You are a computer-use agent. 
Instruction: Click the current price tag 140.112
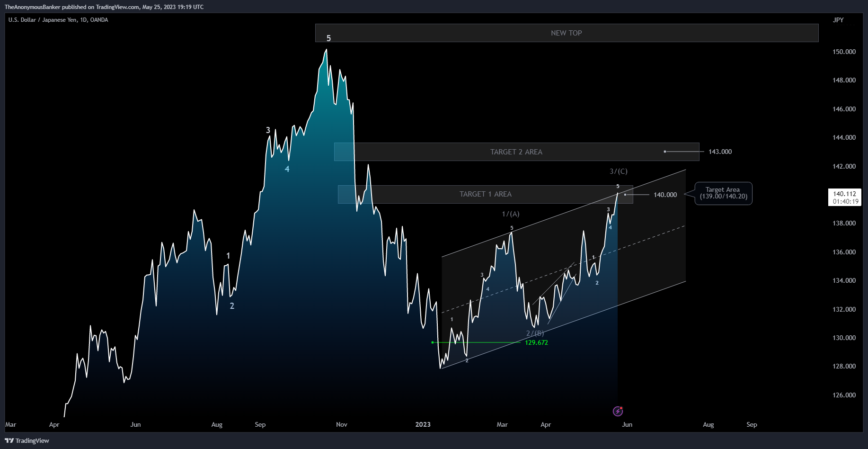pos(845,197)
